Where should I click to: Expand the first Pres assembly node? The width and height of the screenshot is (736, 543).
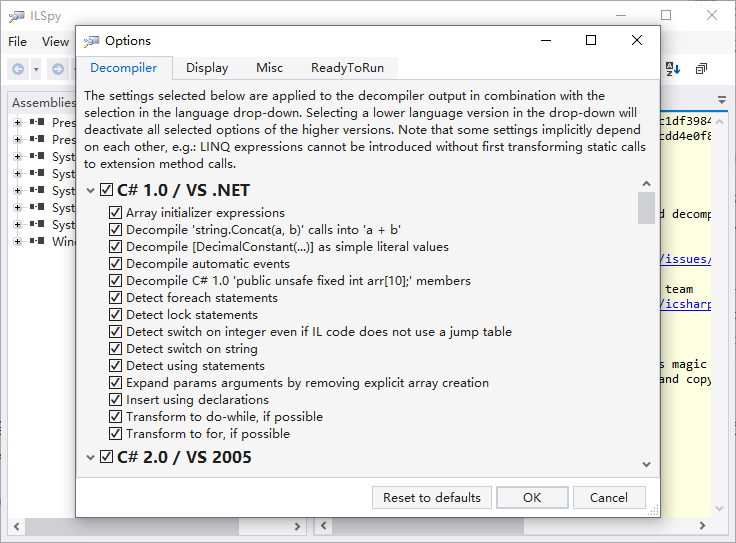coord(17,122)
